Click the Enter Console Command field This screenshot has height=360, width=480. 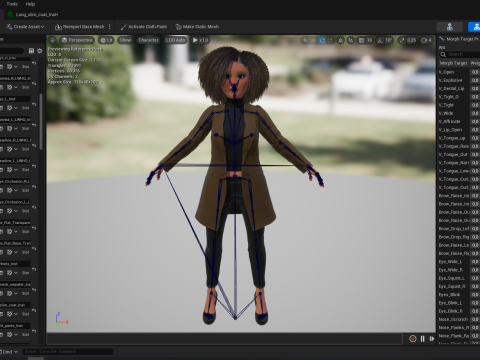pos(68,351)
